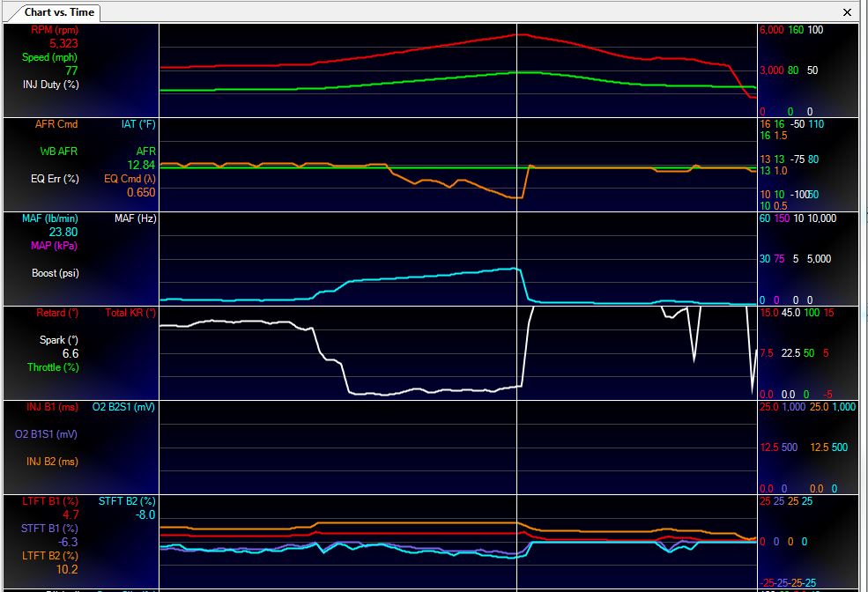The image size is (868, 592).
Task: Select the WB AFR channel label
Action: point(57,152)
